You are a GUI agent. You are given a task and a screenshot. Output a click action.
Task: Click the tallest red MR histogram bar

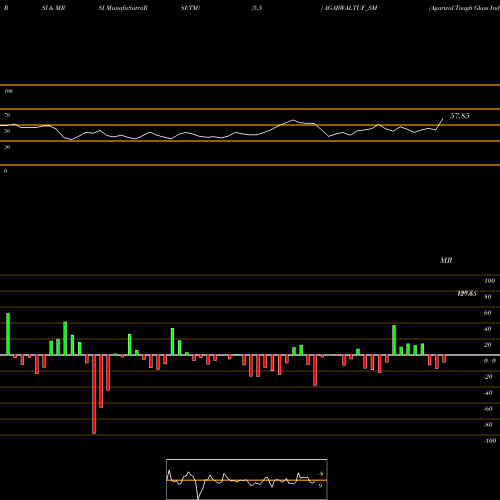[x=94, y=394]
